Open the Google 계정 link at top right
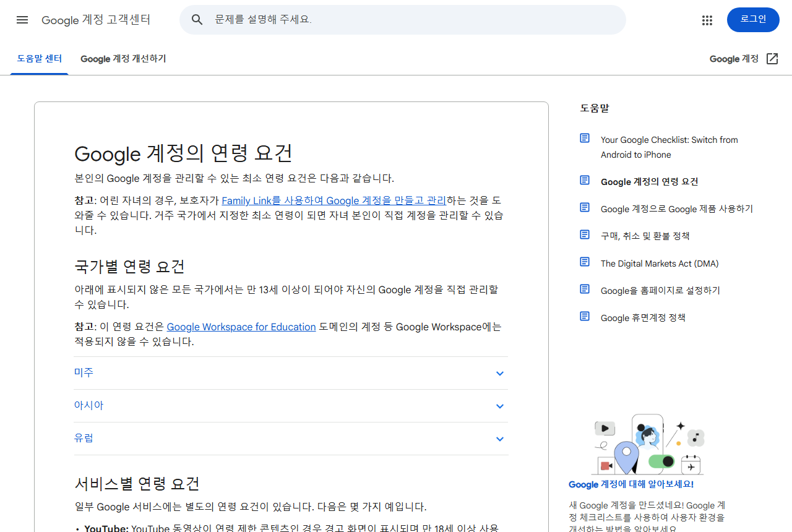The width and height of the screenshot is (792, 532). pyautogui.click(x=734, y=59)
